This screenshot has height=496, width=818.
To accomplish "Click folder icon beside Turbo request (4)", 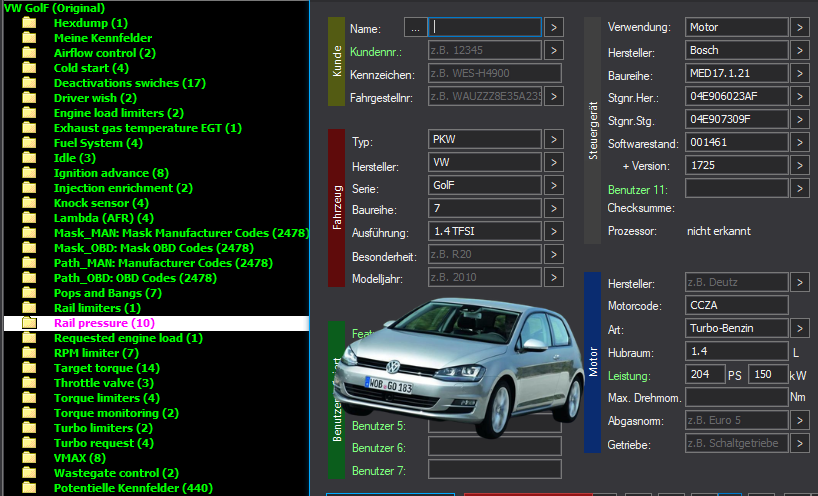I will pyautogui.click(x=29, y=443).
